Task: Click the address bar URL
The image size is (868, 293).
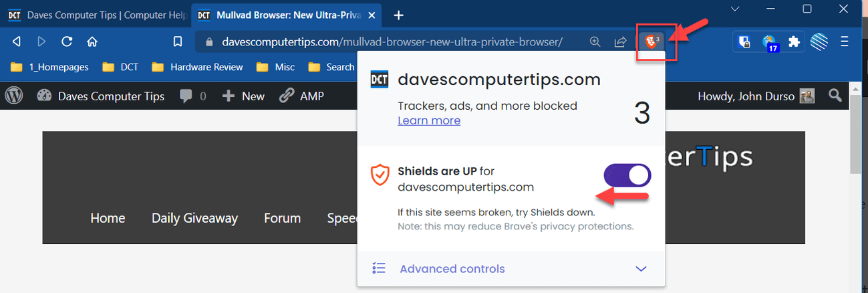Action: coord(392,41)
